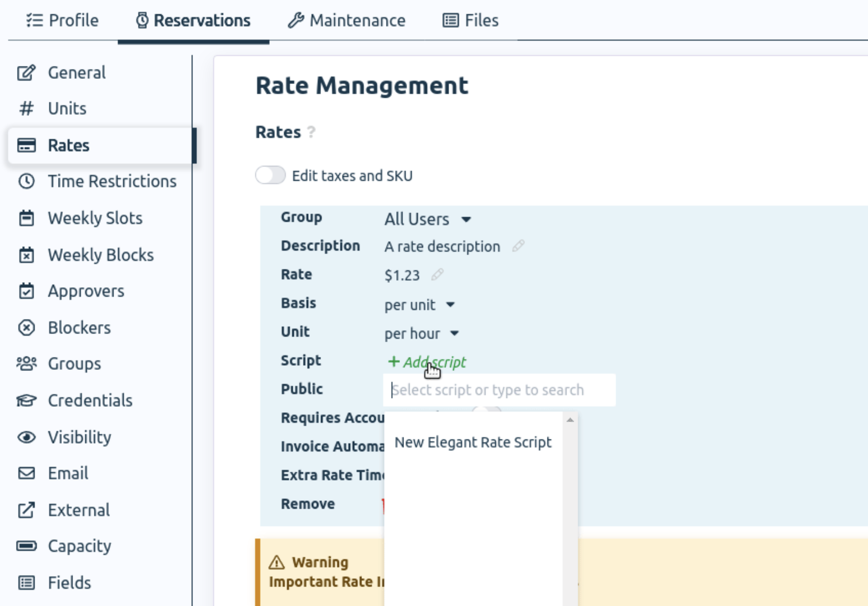
Task: Select the Rates section card icon
Action: click(x=26, y=145)
